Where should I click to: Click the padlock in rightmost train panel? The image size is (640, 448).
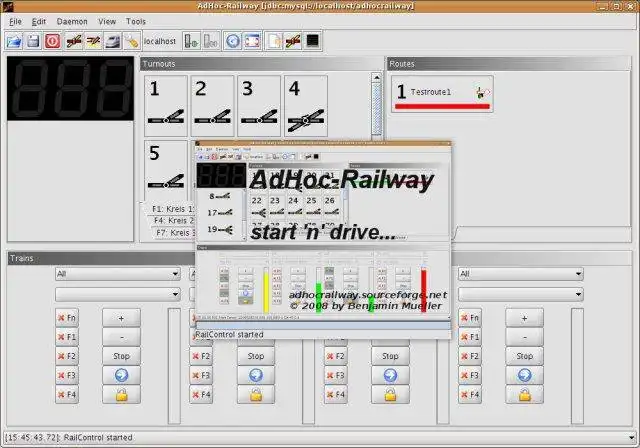pyautogui.click(x=524, y=395)
